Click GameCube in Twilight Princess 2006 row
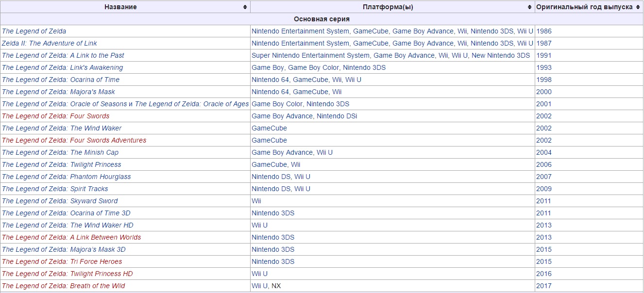The image size is (644, 293). point(269,164)
